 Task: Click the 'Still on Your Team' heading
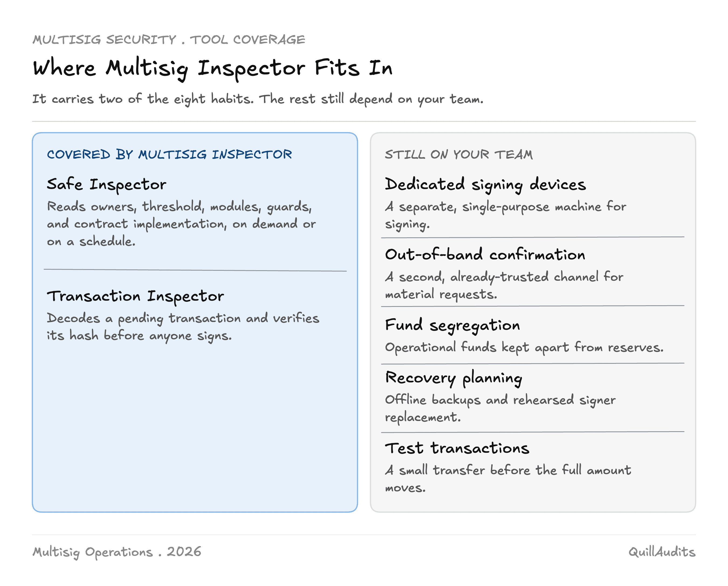459,154
